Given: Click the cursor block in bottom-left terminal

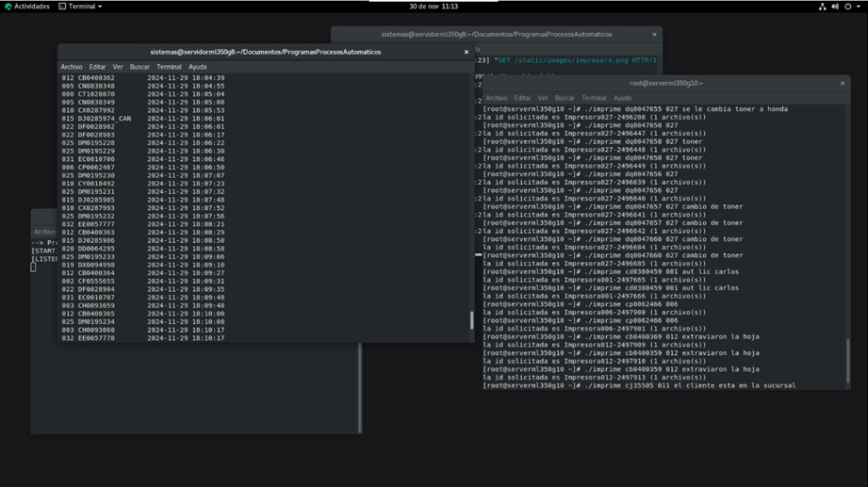Looking at the screenshot, I should 33,268.
